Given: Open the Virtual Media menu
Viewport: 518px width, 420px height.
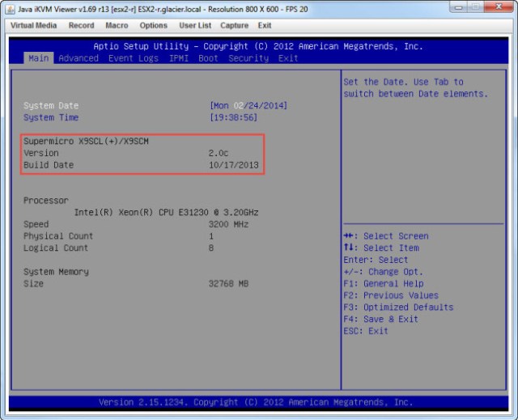Looking at the screenshot, I should (x=33, y=25).
